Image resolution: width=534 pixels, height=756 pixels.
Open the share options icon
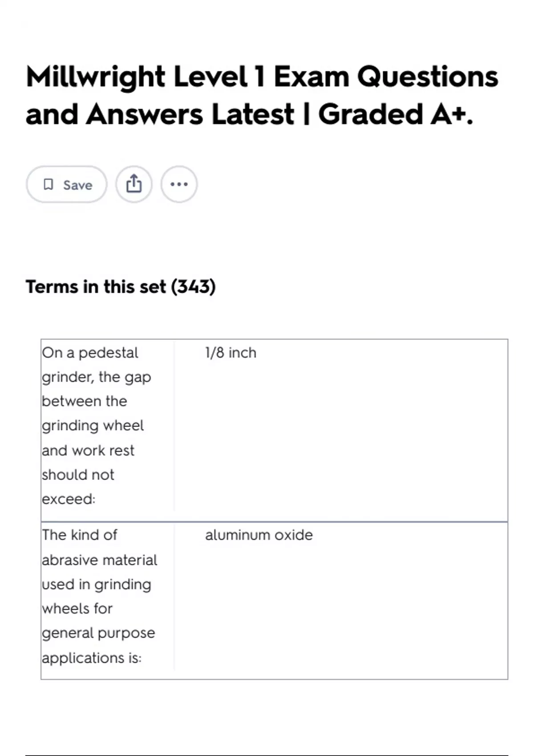pos(134,184)
